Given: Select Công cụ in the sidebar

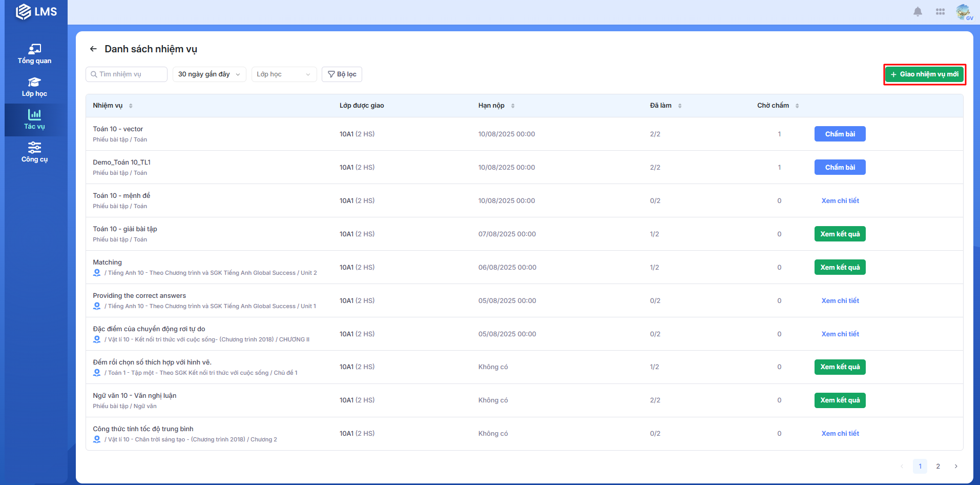Looking at the screenshot, I should [x=34, y=152].
